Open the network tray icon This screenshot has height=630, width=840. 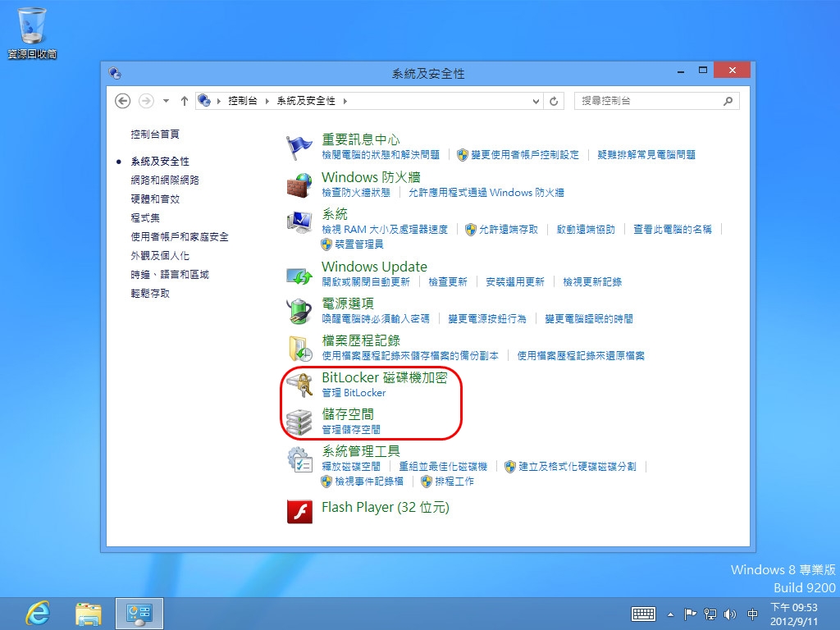pos(710,614)
